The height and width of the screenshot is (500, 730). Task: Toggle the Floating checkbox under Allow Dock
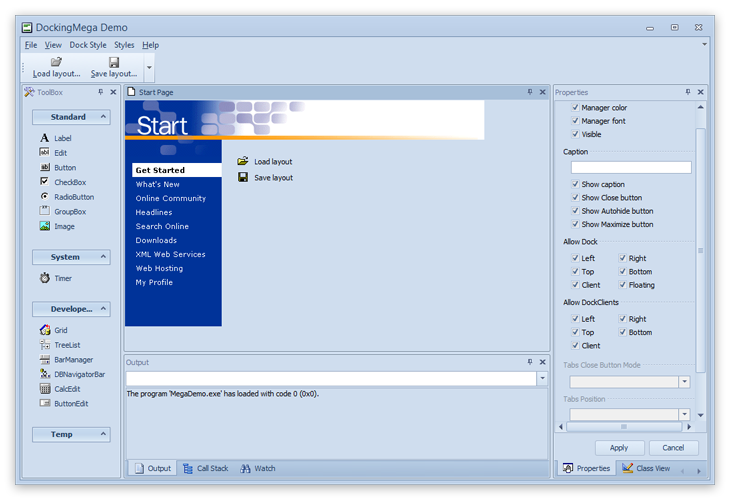[x=622, y=285]
